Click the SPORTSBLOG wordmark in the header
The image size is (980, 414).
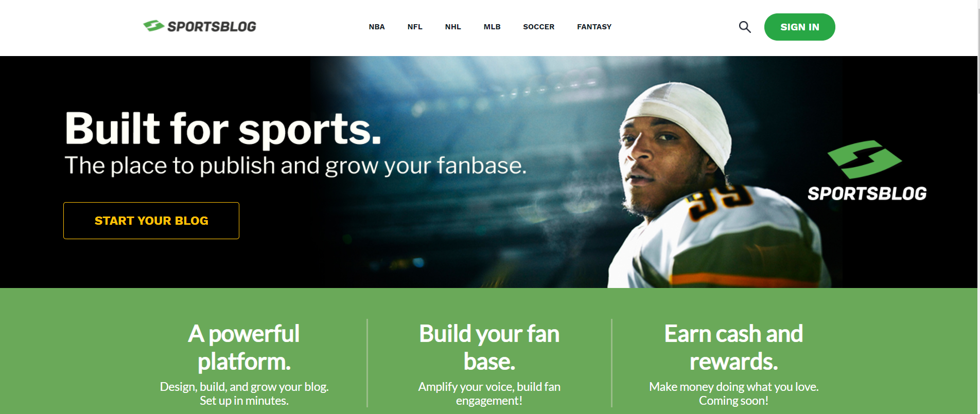[212, 27]
